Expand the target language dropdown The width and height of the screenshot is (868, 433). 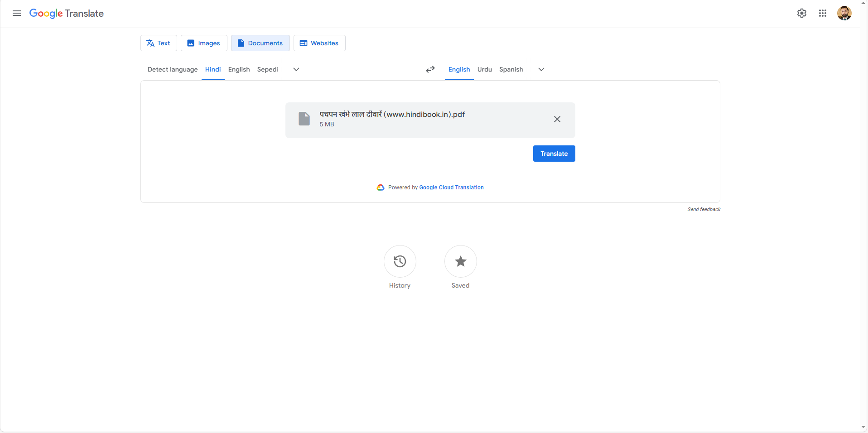coord(541,69)
